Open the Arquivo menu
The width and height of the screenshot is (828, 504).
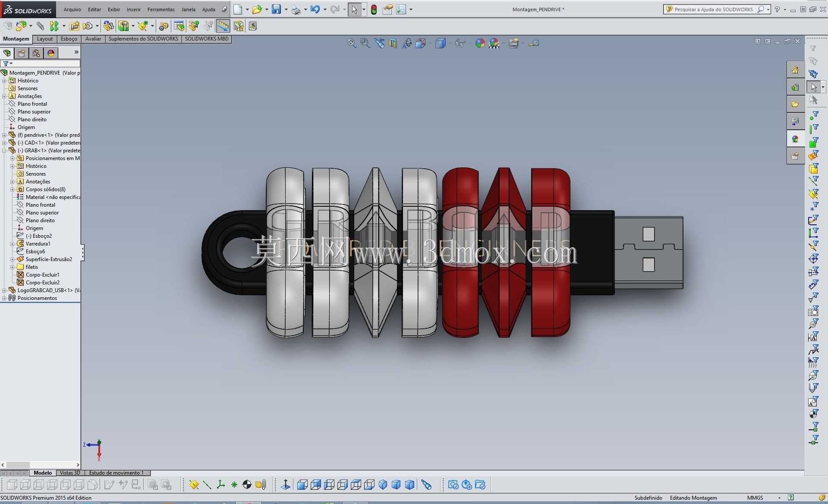pyautogui.click(x=72, y=9)
